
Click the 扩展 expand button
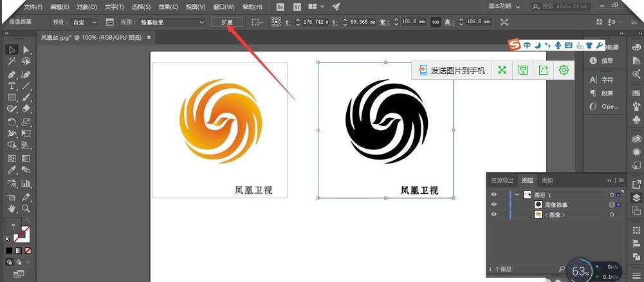[227, 22]
